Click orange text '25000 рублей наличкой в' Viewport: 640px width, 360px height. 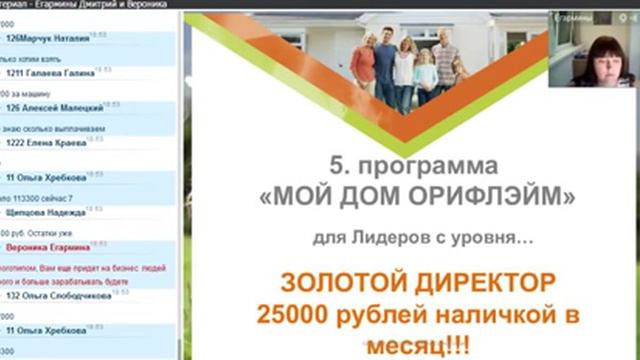pyautogui.click(x=418, y=315)
